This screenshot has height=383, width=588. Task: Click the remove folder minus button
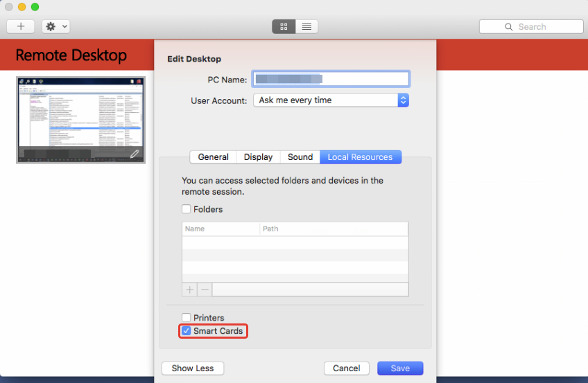[205, 290]
